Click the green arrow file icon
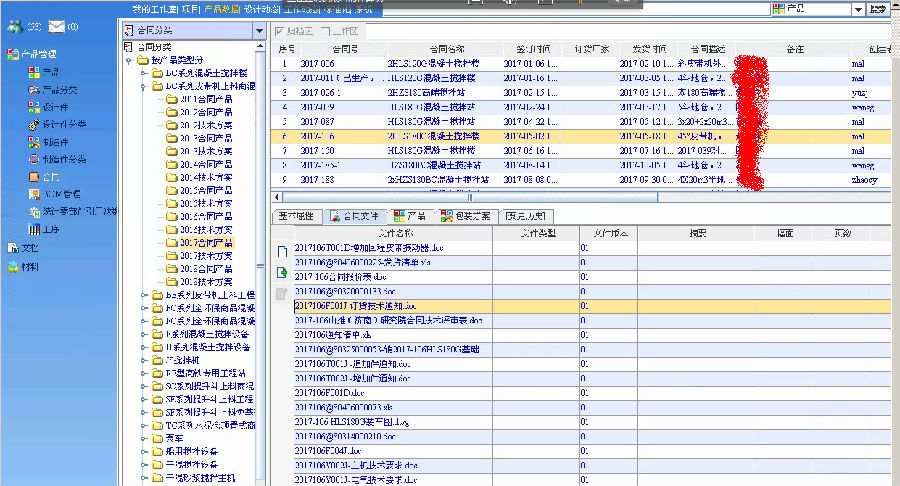Image resolution: width=900 pixels, height=486 pixels. 281,272
